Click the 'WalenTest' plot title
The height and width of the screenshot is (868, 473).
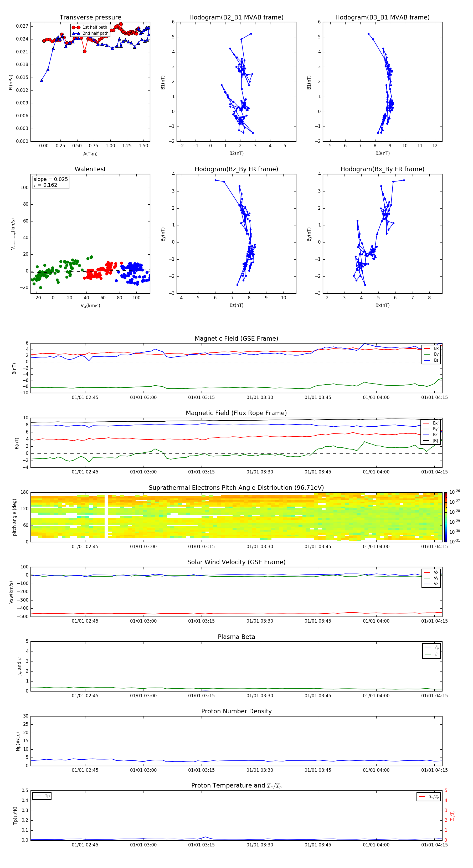click(x=90, y=169)
